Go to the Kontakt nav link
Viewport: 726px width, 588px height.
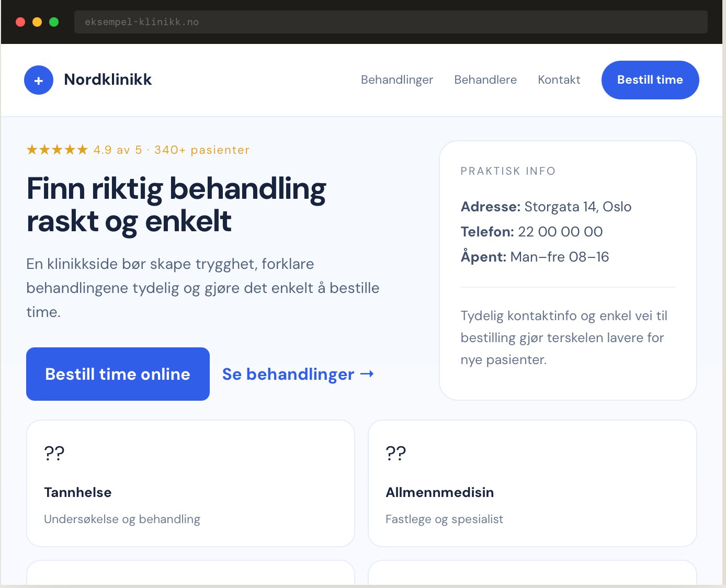[x=559, y=80]
